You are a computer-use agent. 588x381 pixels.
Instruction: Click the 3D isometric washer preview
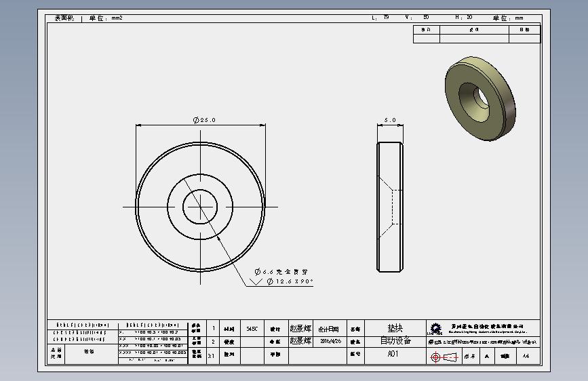coord(480,98)
